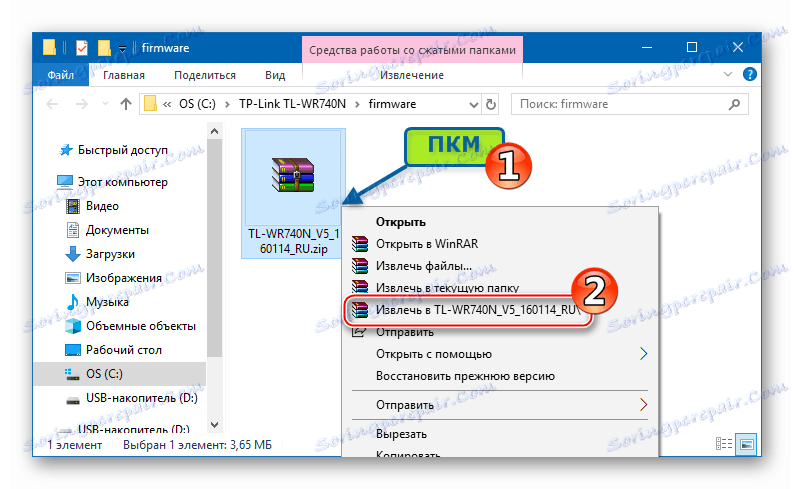Open the Документы folder
The width and height of the screenshot is (794, 489).
(117, 230)
